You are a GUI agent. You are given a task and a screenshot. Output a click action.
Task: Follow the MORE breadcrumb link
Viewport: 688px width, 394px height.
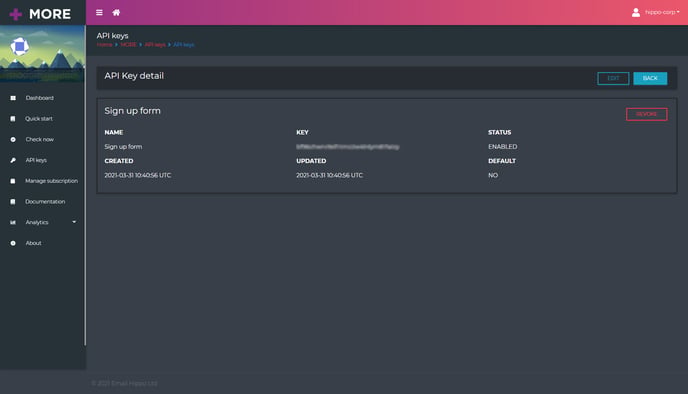click(x=128, y=45)
